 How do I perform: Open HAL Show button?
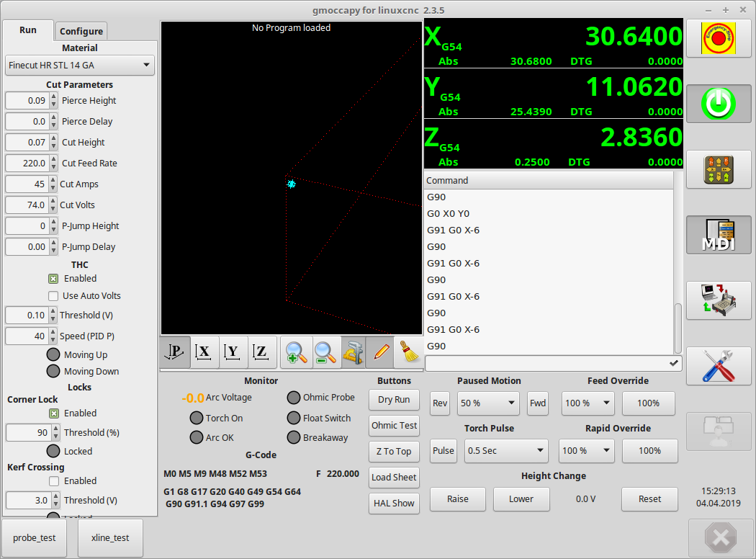click(394, 504)
